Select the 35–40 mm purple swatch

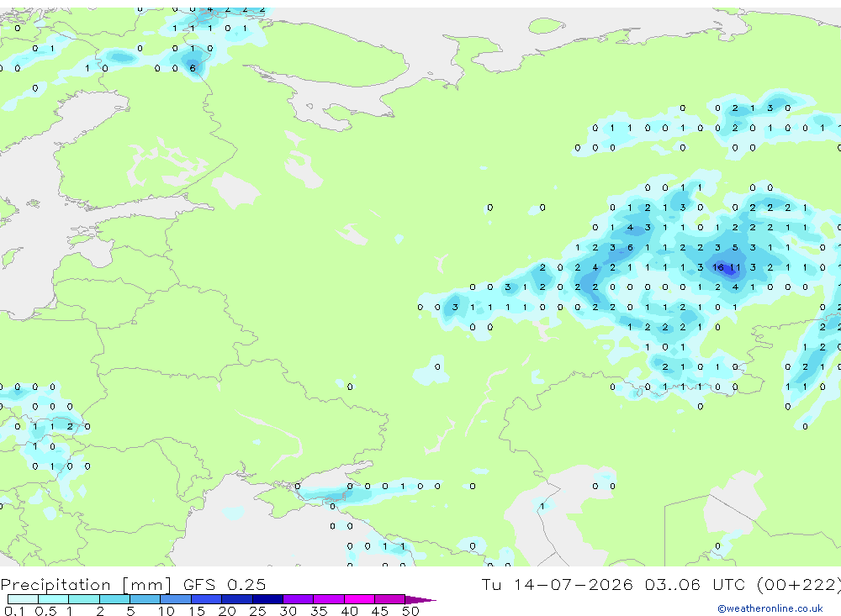point(329,599)
